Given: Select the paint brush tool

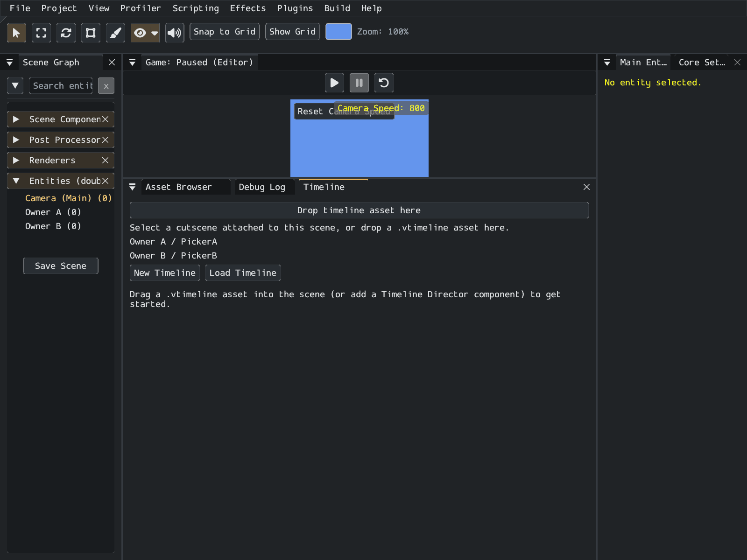Looking at the screenshot, I should point(115,33).
